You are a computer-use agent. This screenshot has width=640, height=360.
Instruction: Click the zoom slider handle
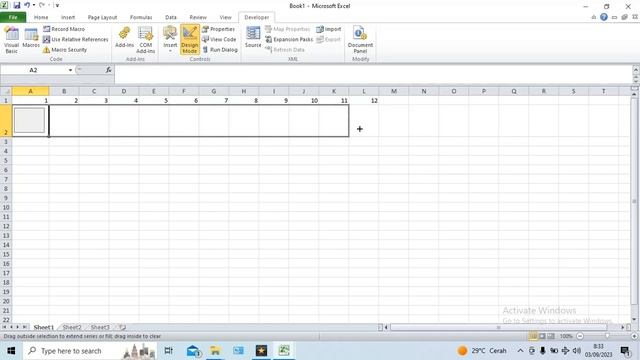tap(607, 336)
